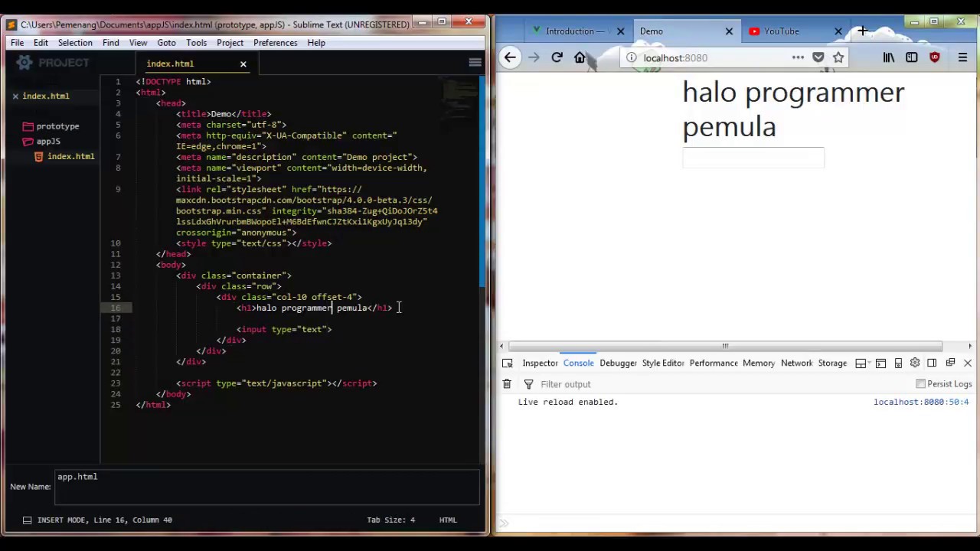This screenshot has width=980, height=551.
Task: Expand the prototype folder
Action: pyautogui.click(x=57, y=126)
